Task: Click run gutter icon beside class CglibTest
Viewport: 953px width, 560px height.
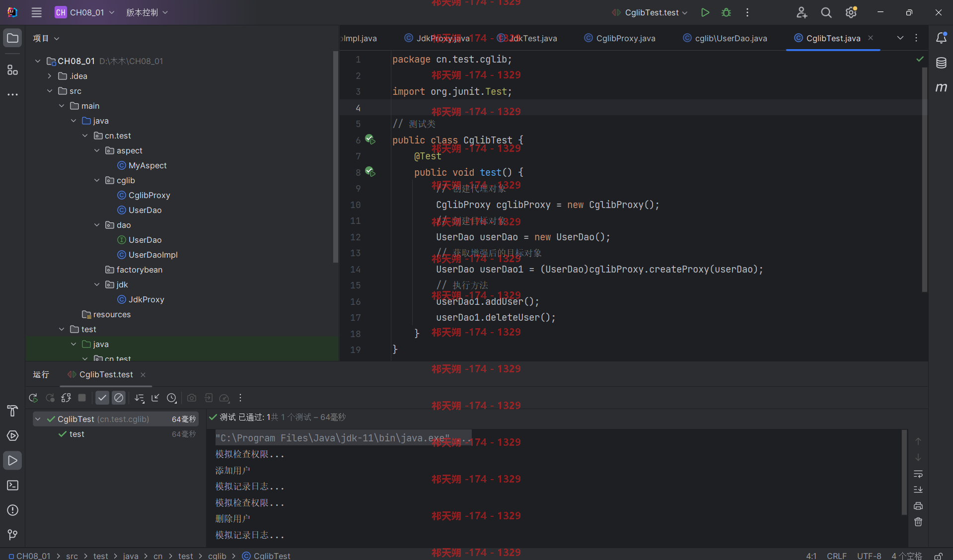Action: coord(370,140)
